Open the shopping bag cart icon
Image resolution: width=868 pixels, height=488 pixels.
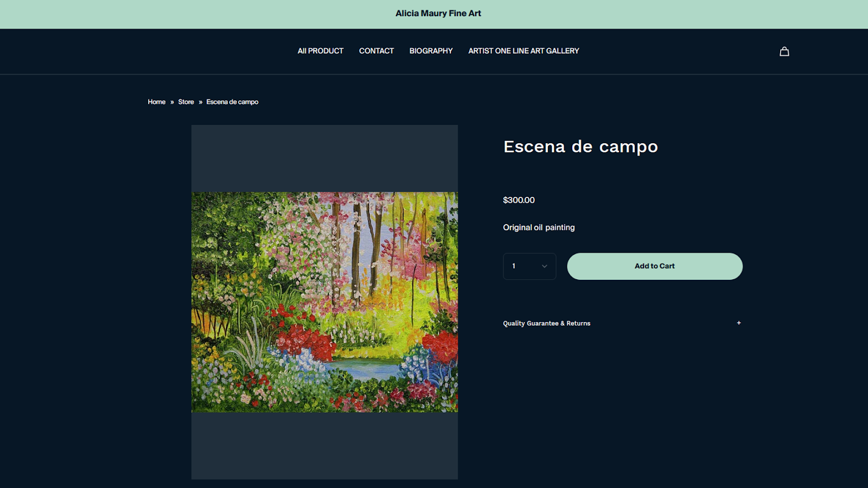[x=784, y=52]
